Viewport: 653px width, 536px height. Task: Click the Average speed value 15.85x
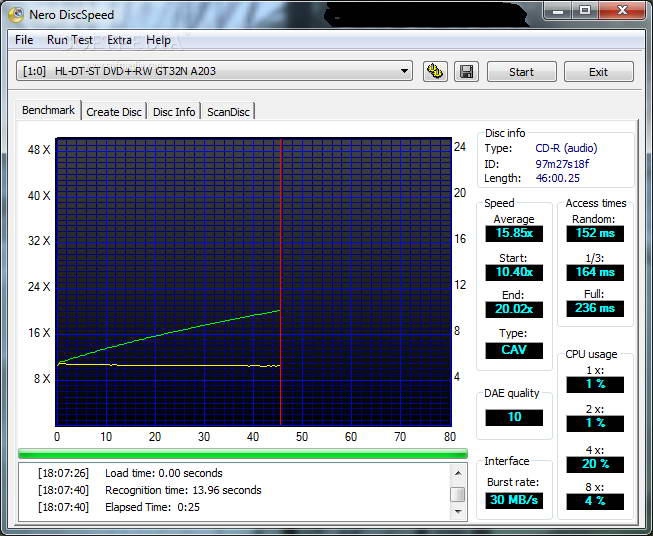[514, 233]
